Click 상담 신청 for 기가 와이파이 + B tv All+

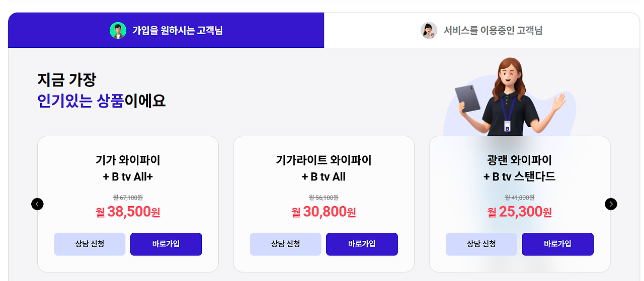90,244
